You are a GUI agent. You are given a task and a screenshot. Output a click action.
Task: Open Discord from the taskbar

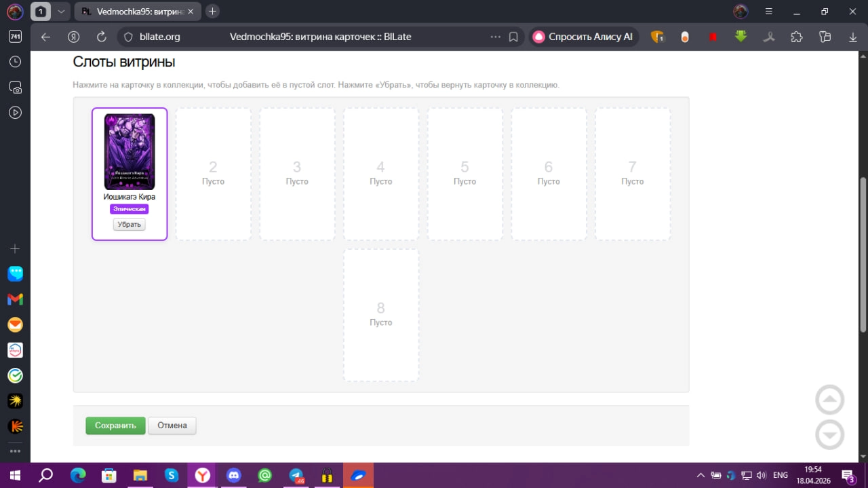234,475
